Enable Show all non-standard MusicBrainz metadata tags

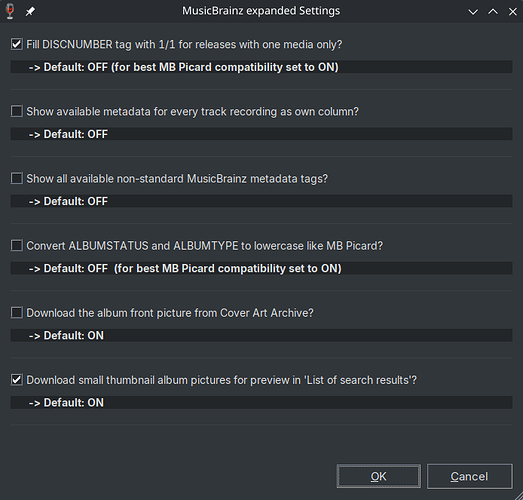[17, 178]
